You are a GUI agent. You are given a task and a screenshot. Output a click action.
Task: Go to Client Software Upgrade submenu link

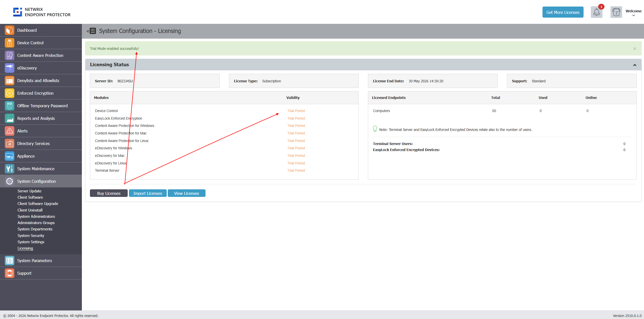click(38, 204)
